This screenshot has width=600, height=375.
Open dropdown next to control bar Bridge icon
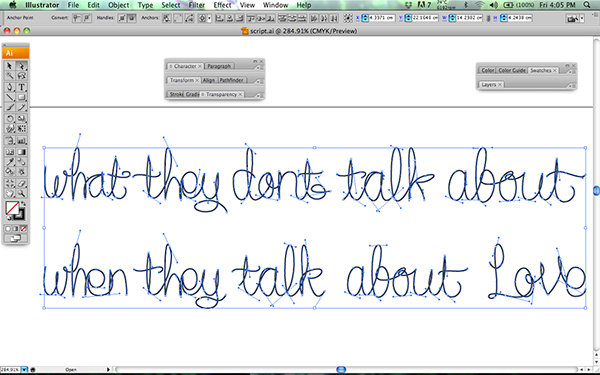582,18
